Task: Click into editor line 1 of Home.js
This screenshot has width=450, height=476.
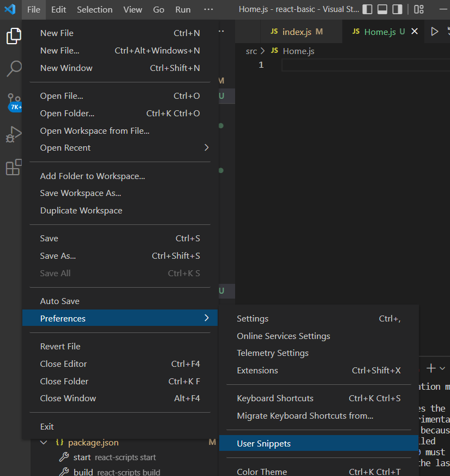Action: point(365,65)
